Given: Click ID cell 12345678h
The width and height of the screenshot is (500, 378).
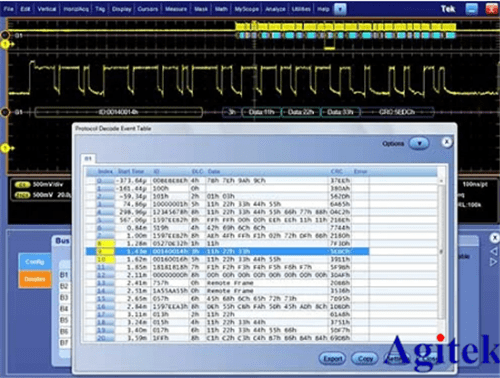Looking at the screenshot, I should (170, 212).
